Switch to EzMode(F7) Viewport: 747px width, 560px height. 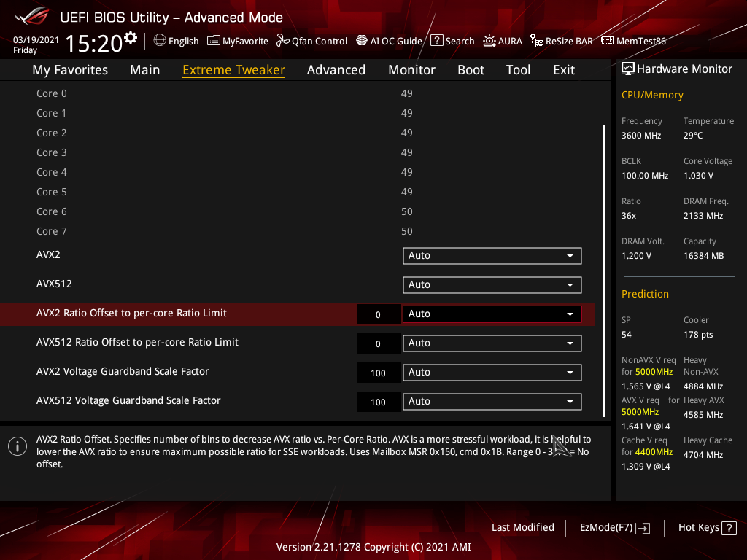[614, 528]
